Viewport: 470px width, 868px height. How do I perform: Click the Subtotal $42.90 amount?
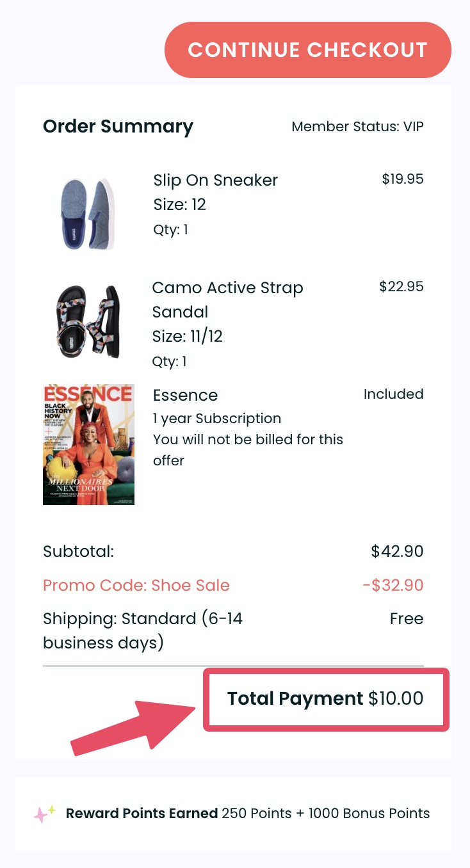click(x=397, y=551)
